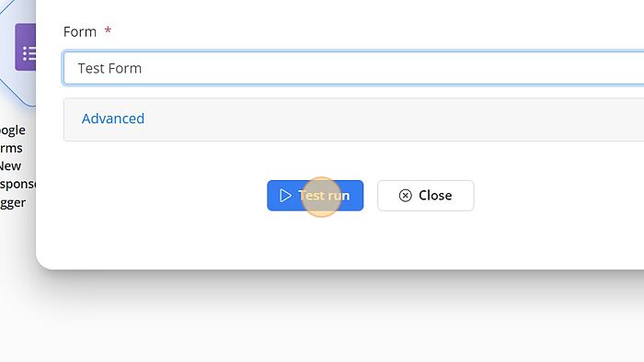This screenshot has width=644, height=362.
Task: Click the red required asterisk next to Form
Action: point(108,30)
